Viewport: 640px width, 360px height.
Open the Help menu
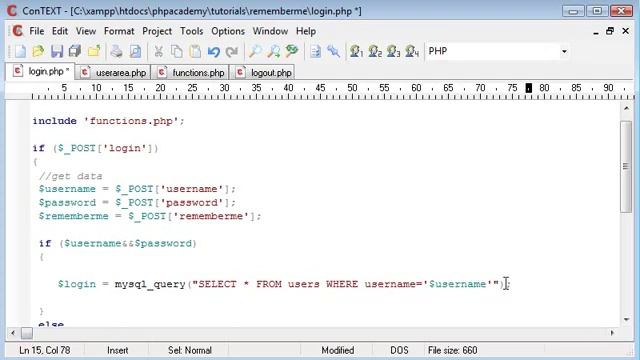(306, 31)
